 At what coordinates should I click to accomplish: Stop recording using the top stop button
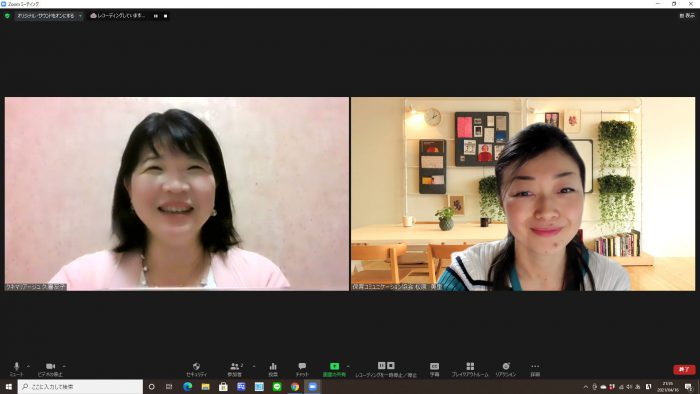coord(166,16)
